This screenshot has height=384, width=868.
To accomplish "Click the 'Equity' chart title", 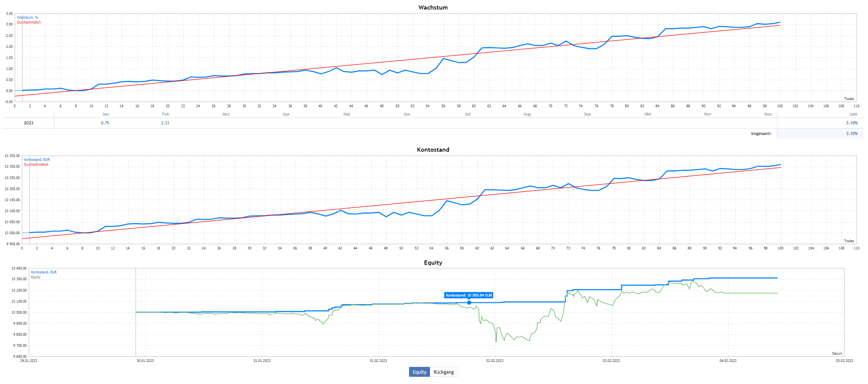I will coord(433,263).
